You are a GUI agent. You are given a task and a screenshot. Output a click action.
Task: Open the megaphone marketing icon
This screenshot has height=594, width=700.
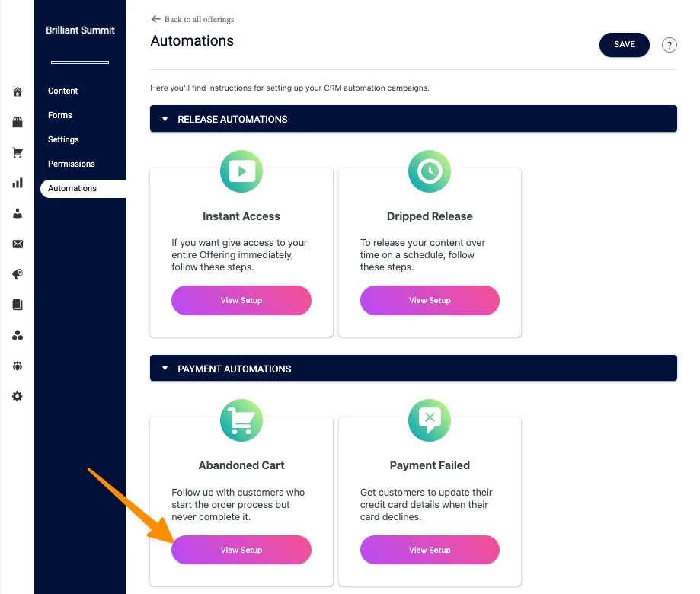click(18, 274)
